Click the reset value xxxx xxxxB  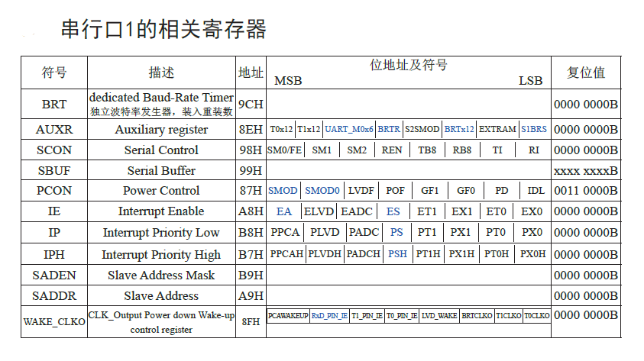[x=586, y=171]
